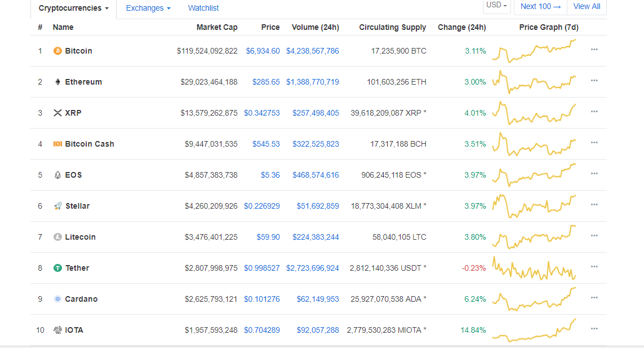Screen dimensions: 644x348
Task: Click the # rank column header
Action: pos(40,27)
